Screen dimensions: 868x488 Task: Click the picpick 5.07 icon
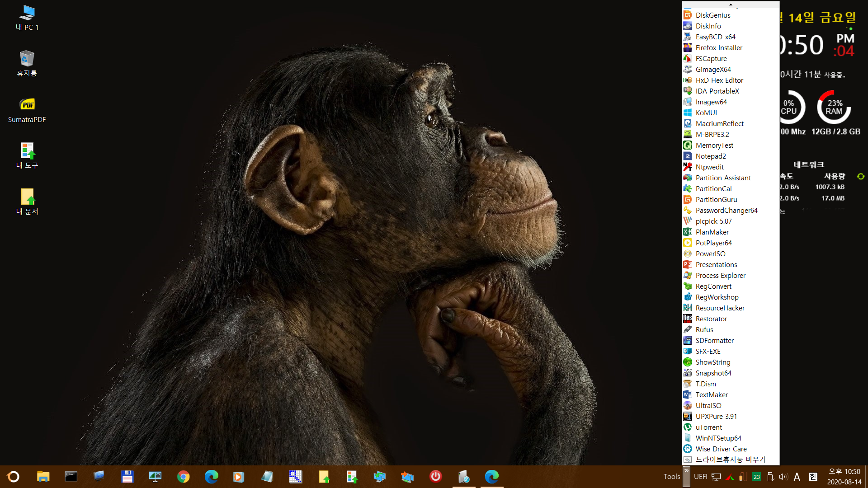point(688,221)
